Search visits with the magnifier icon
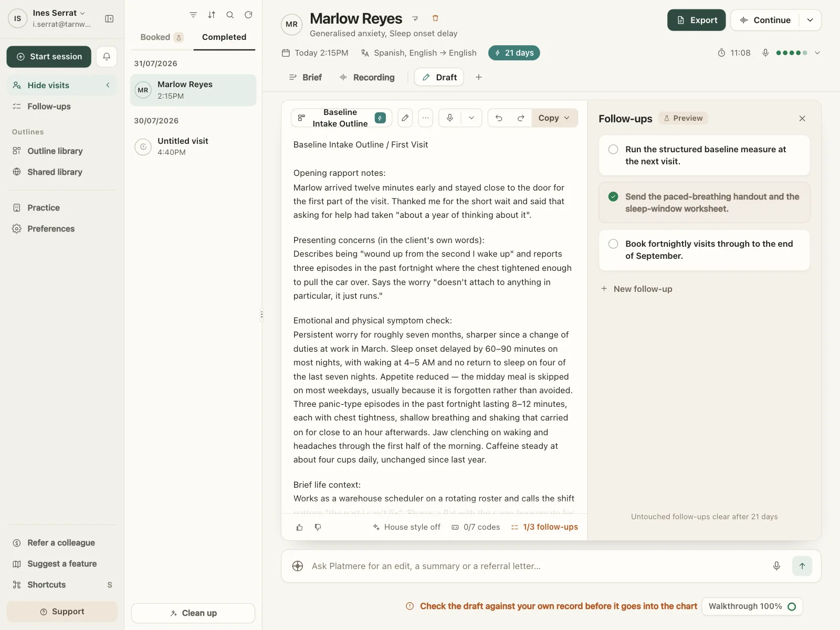This screenshot has width=840, height=630. pos(230,15)
